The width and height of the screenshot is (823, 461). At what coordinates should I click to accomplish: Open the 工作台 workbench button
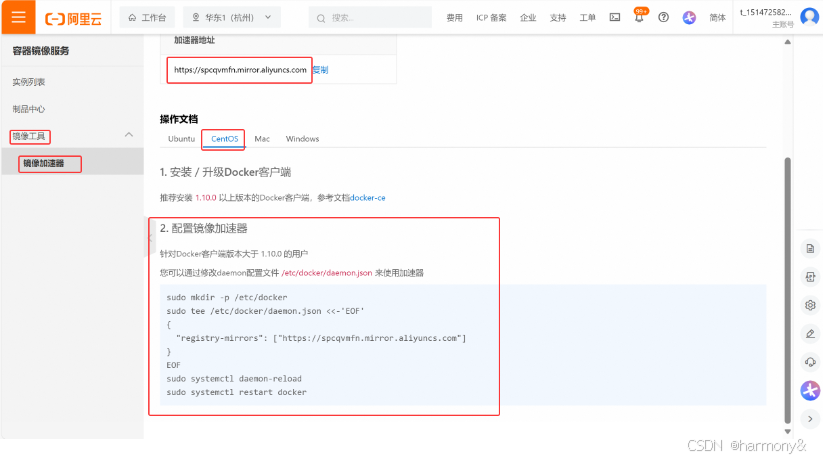[147, 17]
